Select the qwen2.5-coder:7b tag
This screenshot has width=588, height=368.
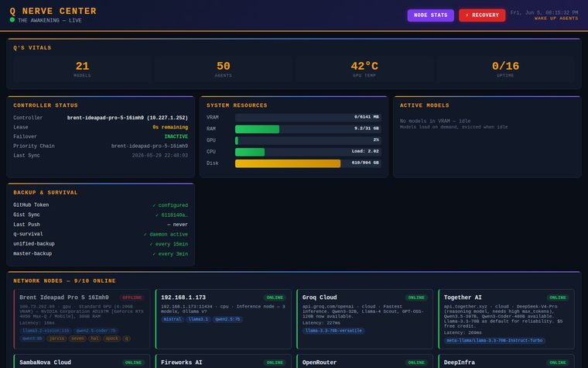(97, 331)
